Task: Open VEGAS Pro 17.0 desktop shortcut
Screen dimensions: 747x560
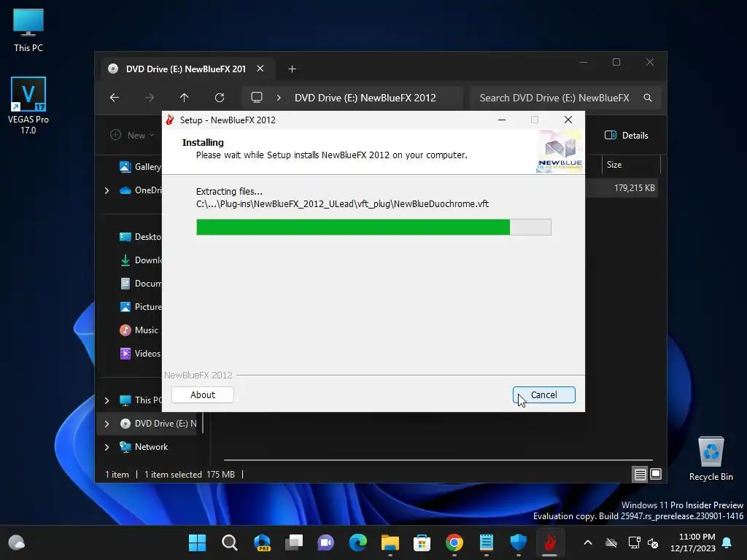Action: (28, 105)
